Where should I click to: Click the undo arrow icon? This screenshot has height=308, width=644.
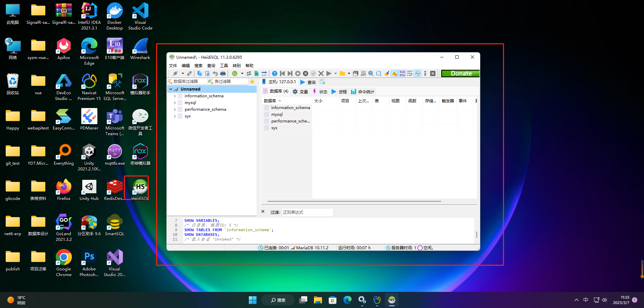(215, 73)
